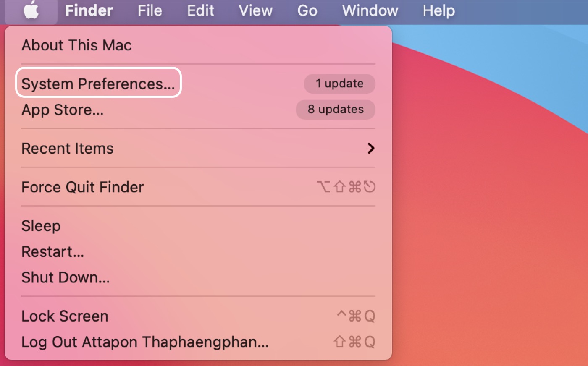Log Out Attapon Thaphaengphan
Image resolution: width=588 pixels, height=366 pixels.
pyautogui.click(x=144, y=342)
